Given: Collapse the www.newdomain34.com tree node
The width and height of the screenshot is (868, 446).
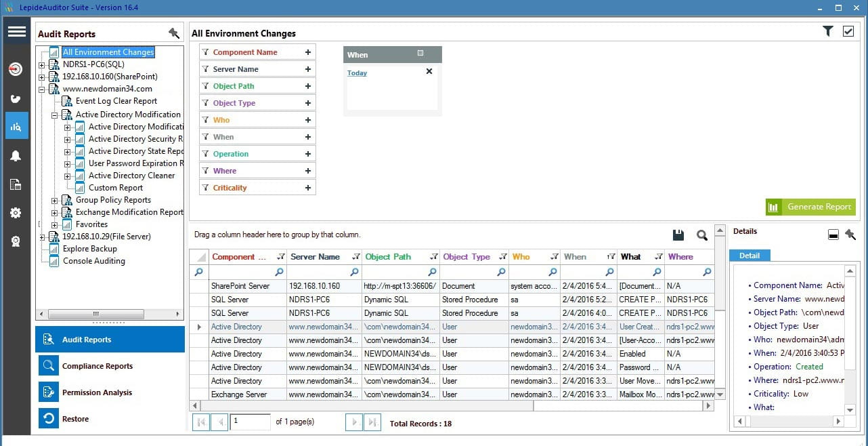Looking at the screenshot, I should coord(42,89).
